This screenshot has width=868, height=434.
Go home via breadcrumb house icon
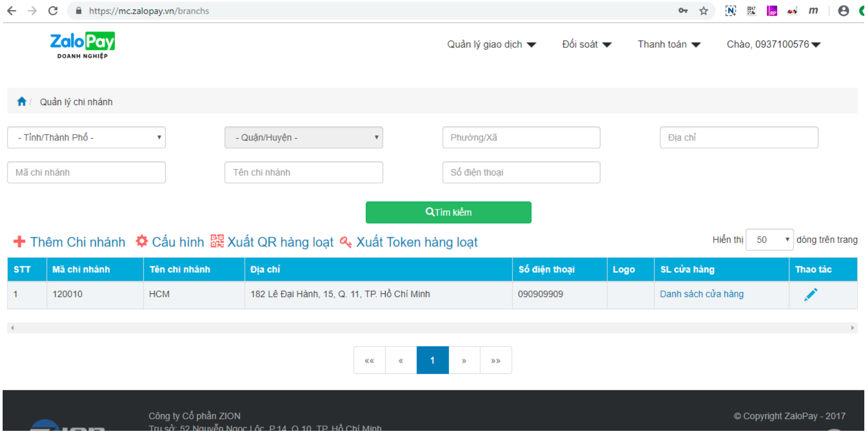(22, 101)
